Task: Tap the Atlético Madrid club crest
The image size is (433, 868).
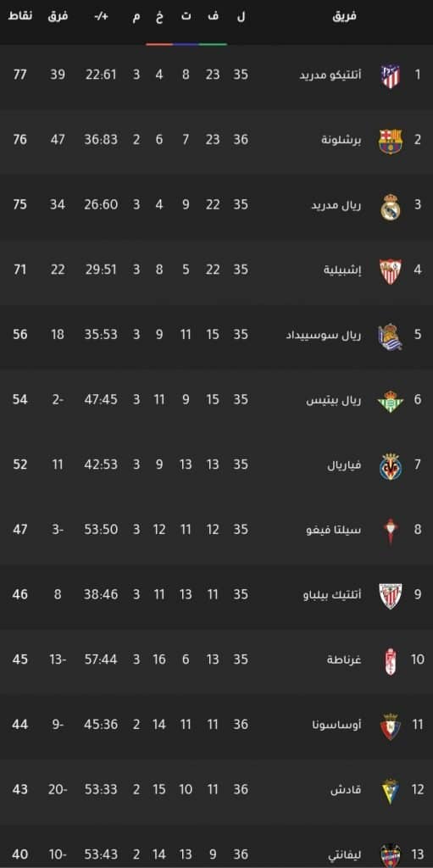Action: click(x=391, y=76)
